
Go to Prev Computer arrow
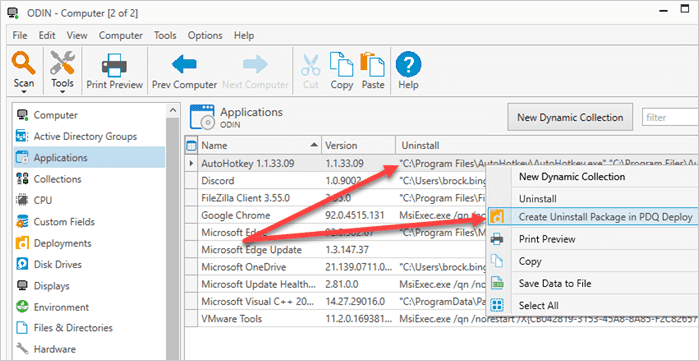[184, 65]
